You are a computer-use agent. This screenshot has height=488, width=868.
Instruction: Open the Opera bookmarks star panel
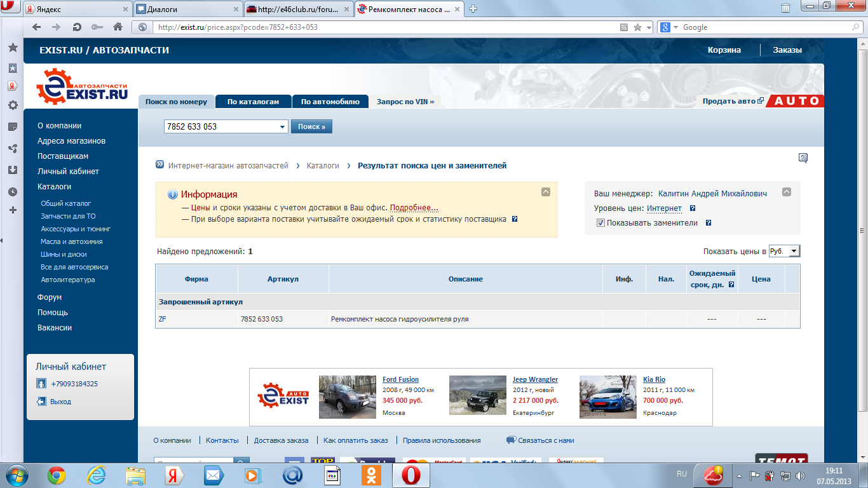[x=13, y=48]
